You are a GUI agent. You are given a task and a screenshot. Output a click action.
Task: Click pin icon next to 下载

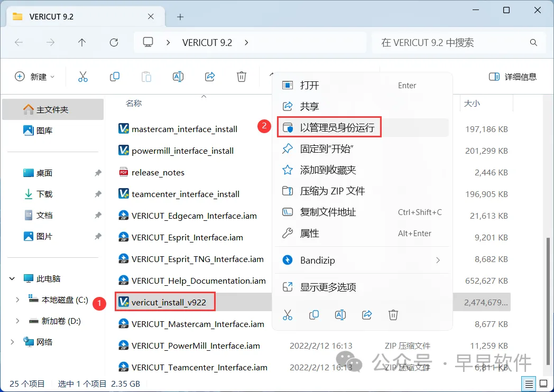click(98, 194)
